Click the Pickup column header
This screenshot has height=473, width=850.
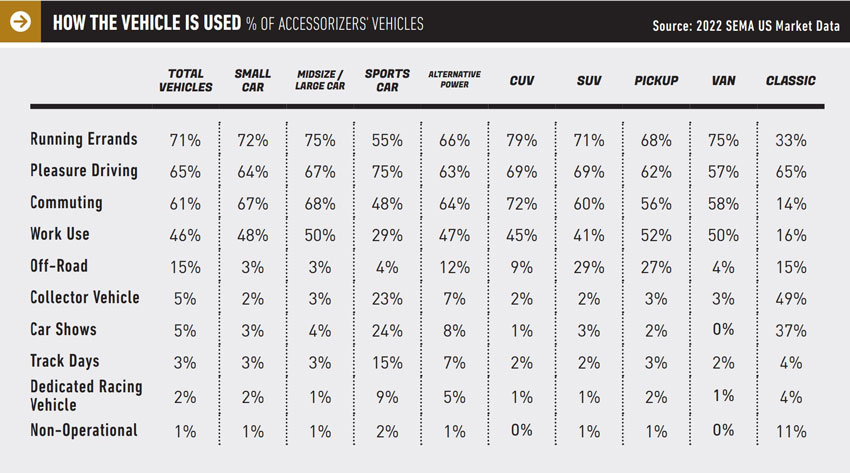[656, 80]
